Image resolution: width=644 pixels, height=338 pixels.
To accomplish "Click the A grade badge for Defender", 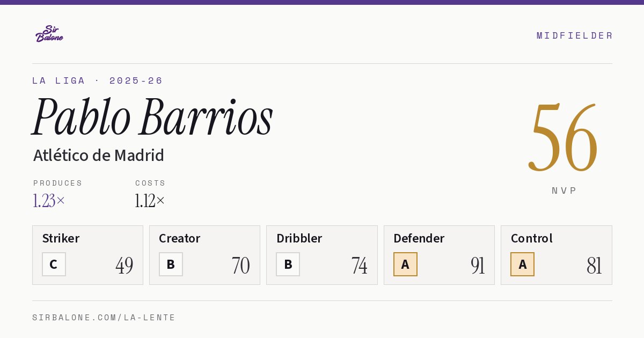I will point(405,264).
